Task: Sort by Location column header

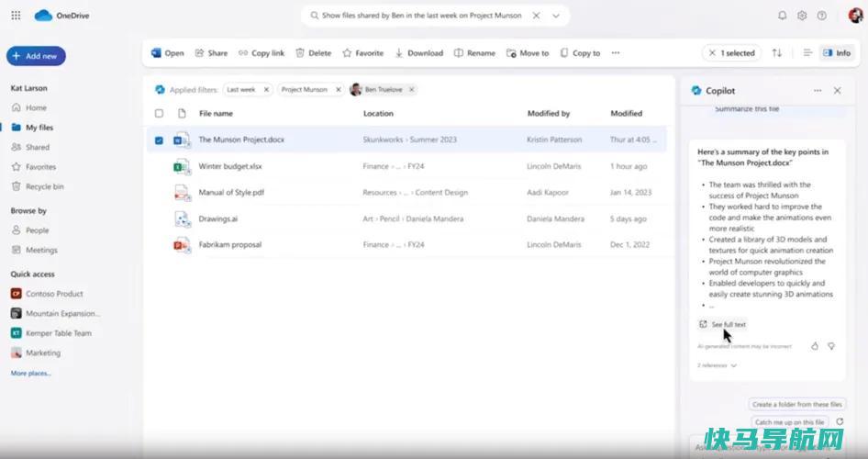Action: [x=378, y=114]
